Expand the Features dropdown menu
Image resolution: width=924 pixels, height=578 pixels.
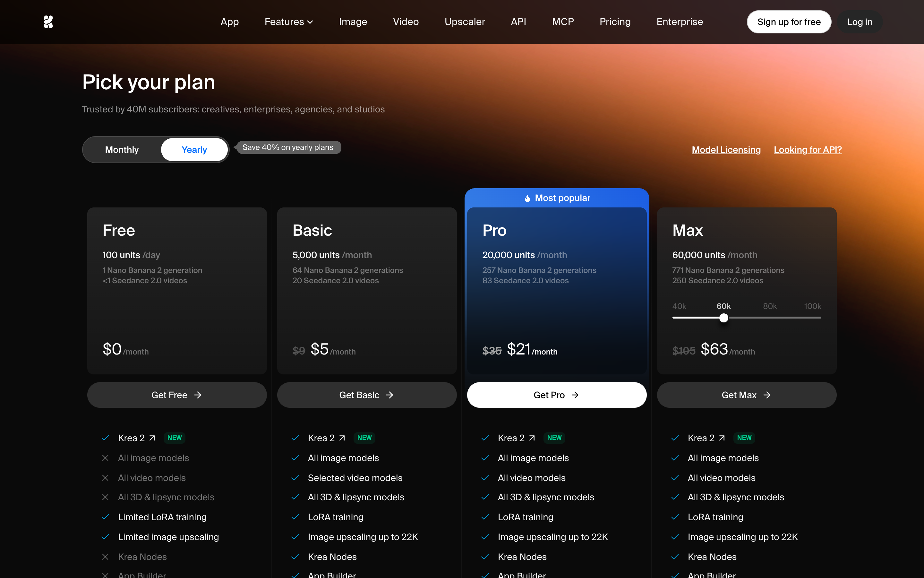[289, 22]
